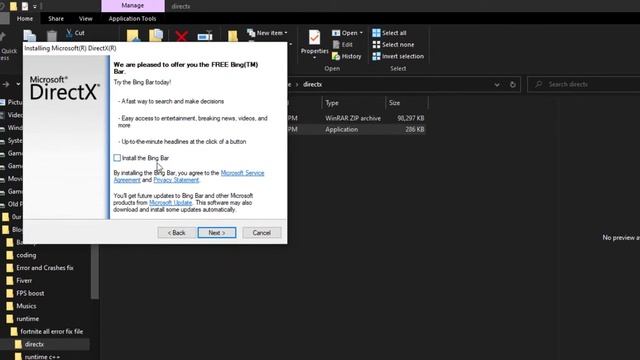Open the View ribbon tab

pyautogui.click(x=86, y=19)
